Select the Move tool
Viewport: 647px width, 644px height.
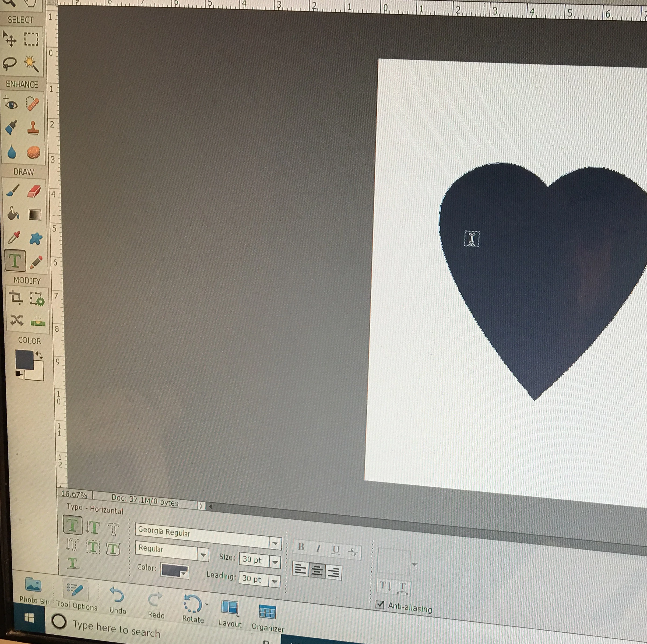(x=9, y=39)
